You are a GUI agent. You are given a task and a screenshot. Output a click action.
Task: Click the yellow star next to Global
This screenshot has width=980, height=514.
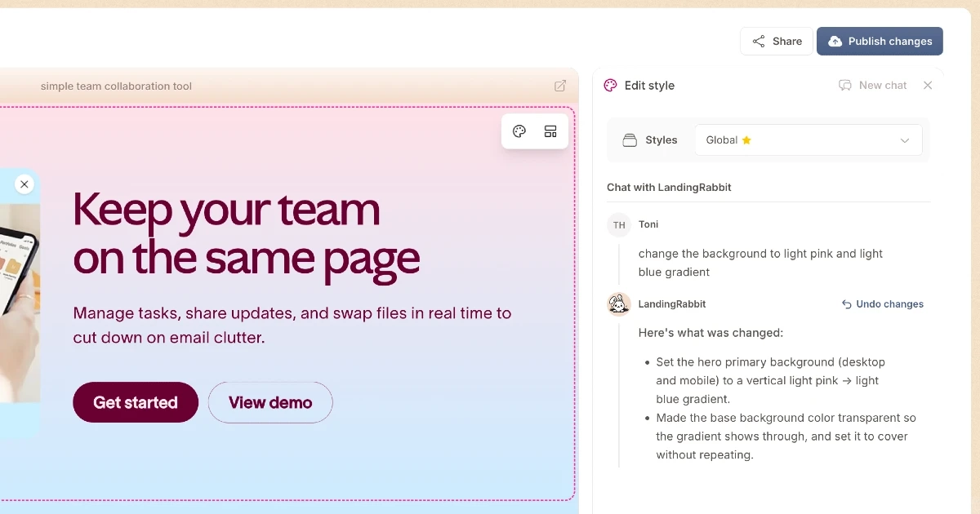click(746, 140)
